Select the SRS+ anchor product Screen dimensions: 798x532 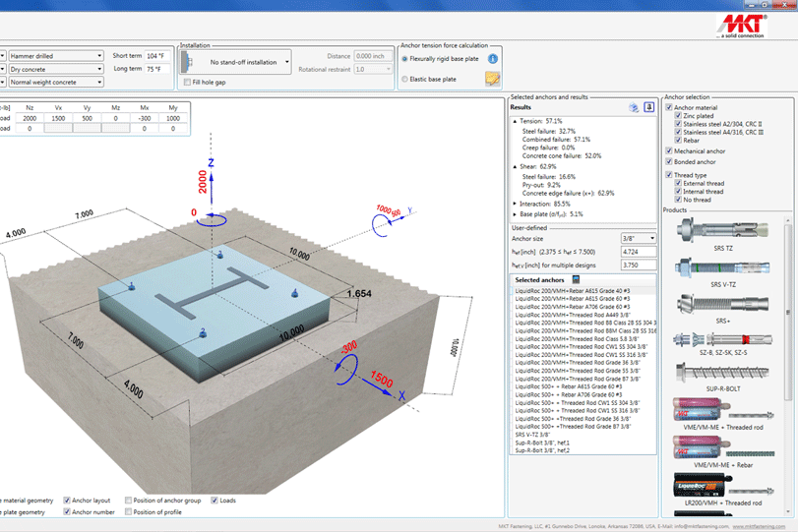(x=722, y=308)
